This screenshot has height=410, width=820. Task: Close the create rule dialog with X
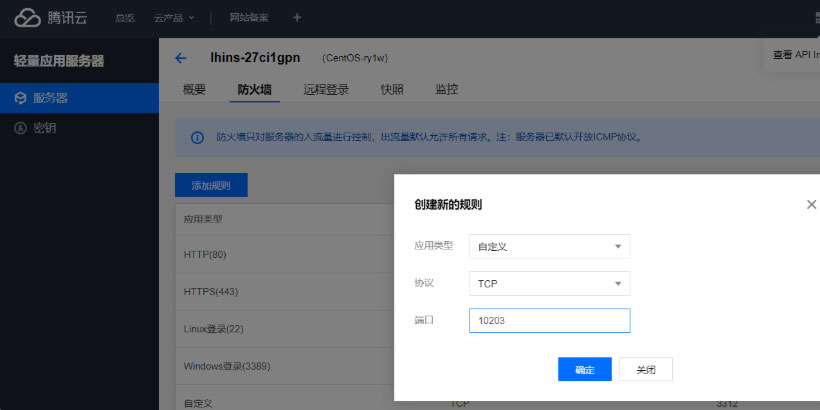point(811,204)
